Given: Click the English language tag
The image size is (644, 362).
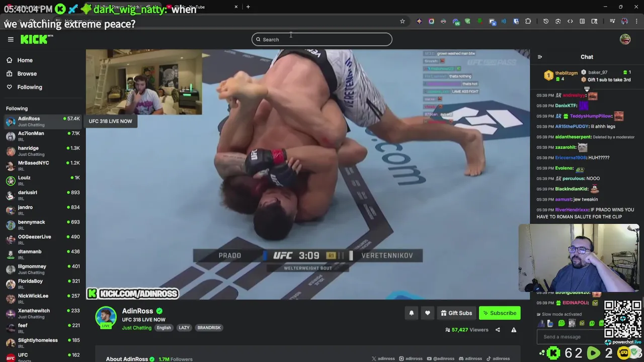Looking at the screenshot, I should (x=164, y=328).
